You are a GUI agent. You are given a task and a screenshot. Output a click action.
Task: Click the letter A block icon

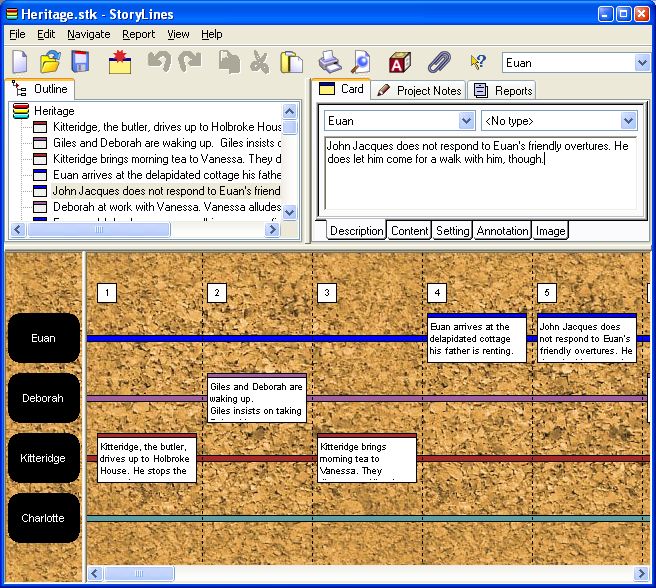(x=400, y=62)
